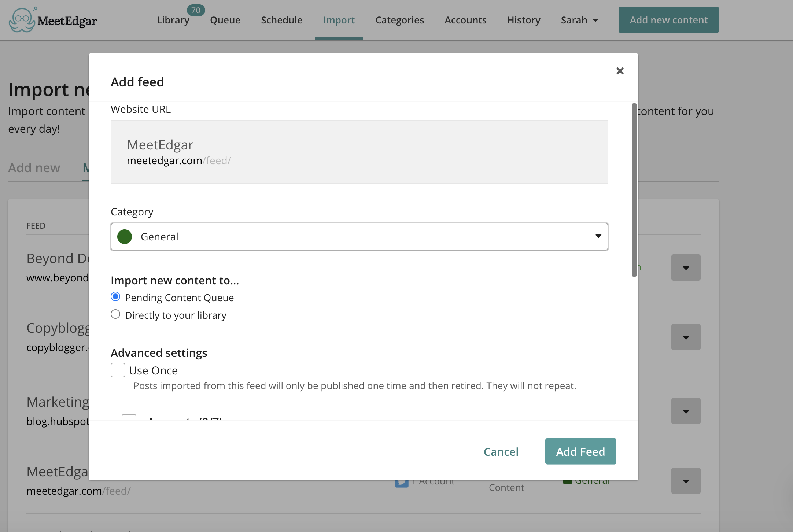793x532 pixels.
Task: Open Marketing feed row dropdown arrow
Action: click(686, 411)
